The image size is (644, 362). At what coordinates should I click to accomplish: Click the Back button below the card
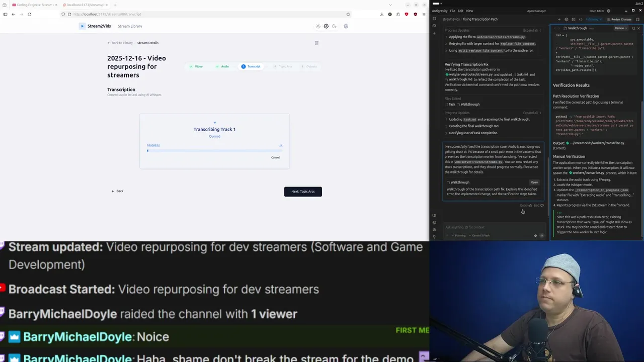pyautogui.click(x=117, y=191)
